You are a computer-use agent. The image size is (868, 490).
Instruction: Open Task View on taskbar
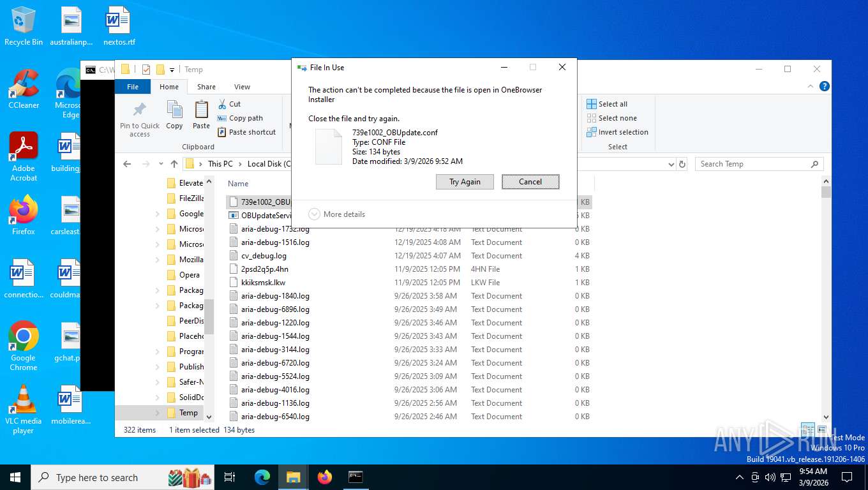[x=230, y=477]
